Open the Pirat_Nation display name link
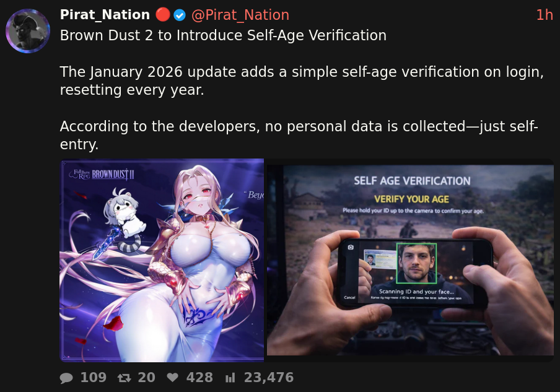Viewport: 560px width, 392px height. coord(105,15)
